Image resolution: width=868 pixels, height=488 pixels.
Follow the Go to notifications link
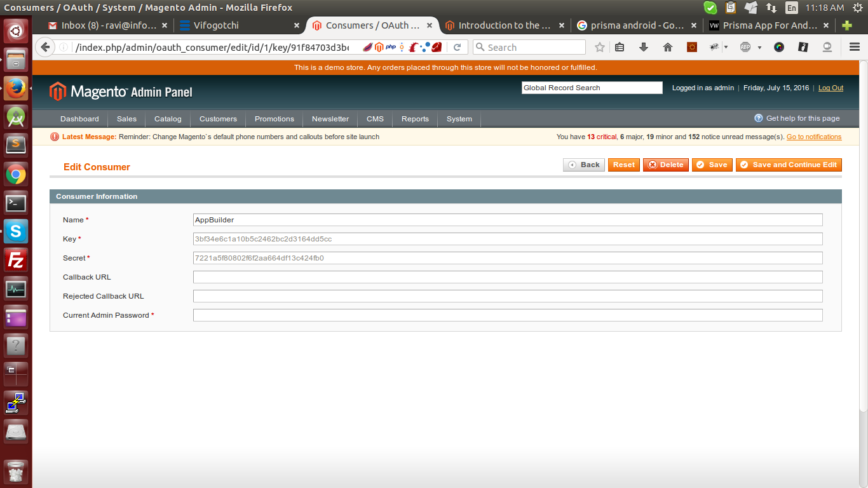(x=813, y=137)
